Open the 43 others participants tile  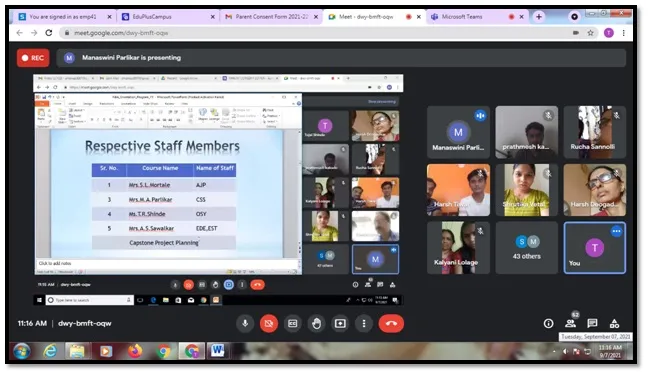(526, 247)
